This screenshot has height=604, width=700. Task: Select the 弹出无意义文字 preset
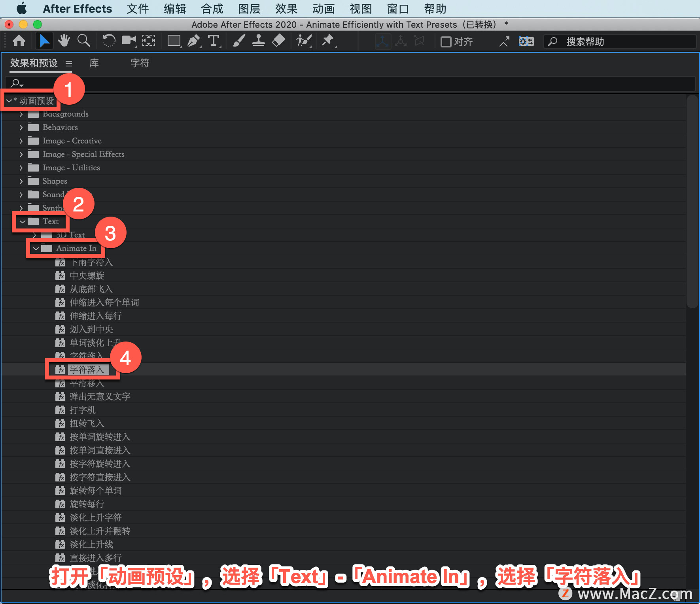pyautogui.click(x=100, y=396)
